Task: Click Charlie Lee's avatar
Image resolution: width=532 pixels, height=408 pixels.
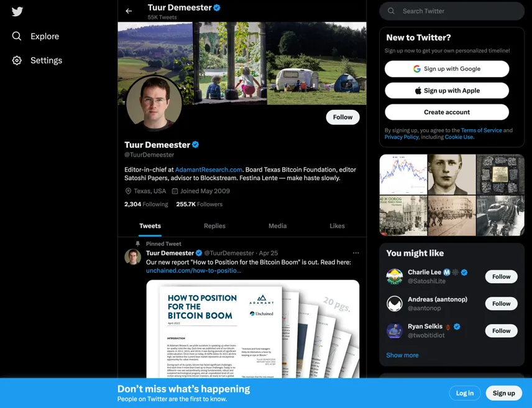Action: 395,276
